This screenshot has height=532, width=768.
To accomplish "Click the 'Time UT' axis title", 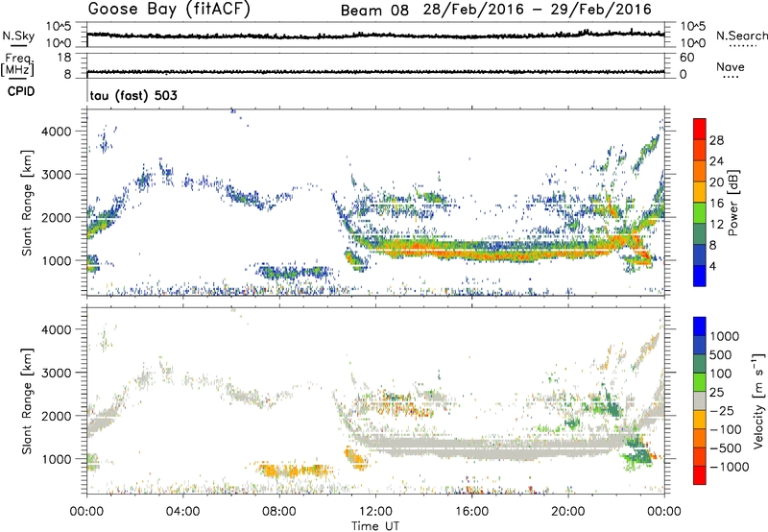I will pyautogui.click(x=375, y=526).
